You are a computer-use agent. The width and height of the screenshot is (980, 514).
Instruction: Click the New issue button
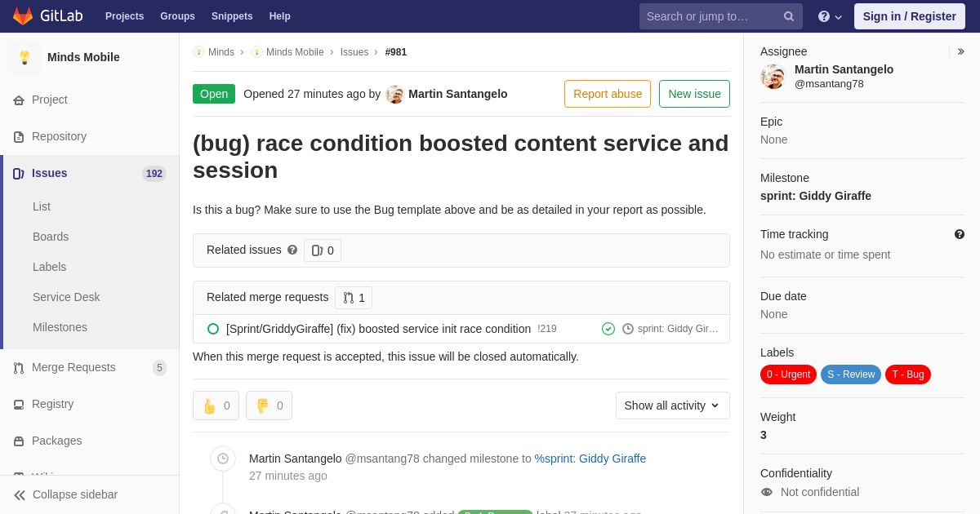[694, 94]
